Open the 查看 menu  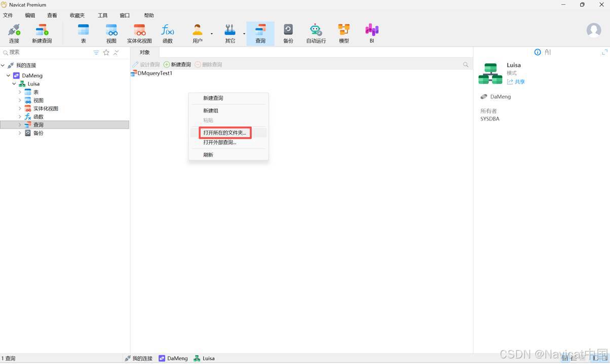(52, 15)
